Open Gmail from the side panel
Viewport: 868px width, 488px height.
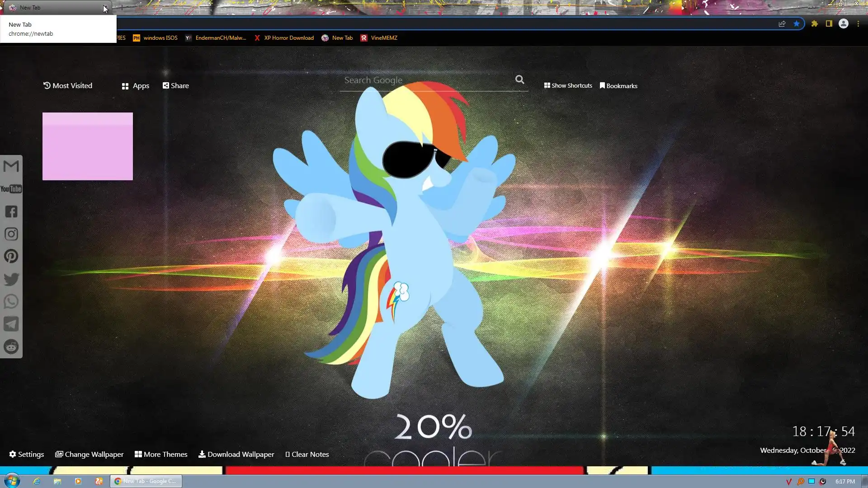point(11,166)
